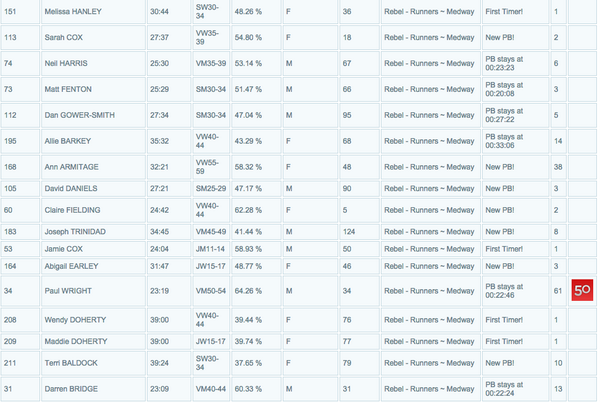Click PB stays at 00:23:23 note
This screenshot has height=402, width=600.
click(x=504, y=63)
